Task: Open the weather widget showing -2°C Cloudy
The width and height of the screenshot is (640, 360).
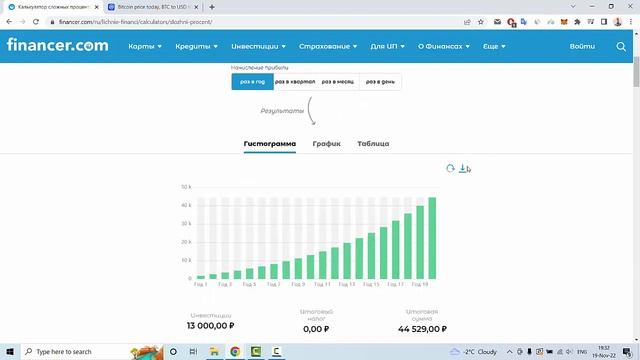Action: 473,351
